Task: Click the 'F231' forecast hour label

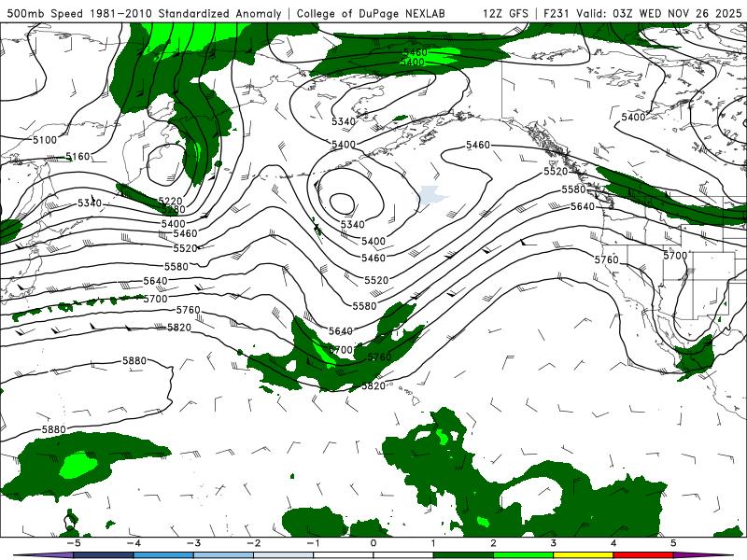Action: 557,13
